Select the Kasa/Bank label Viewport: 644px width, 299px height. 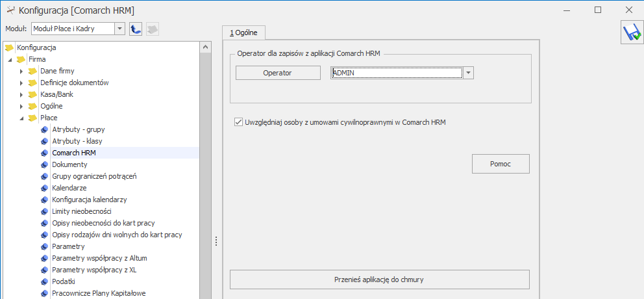56,95
